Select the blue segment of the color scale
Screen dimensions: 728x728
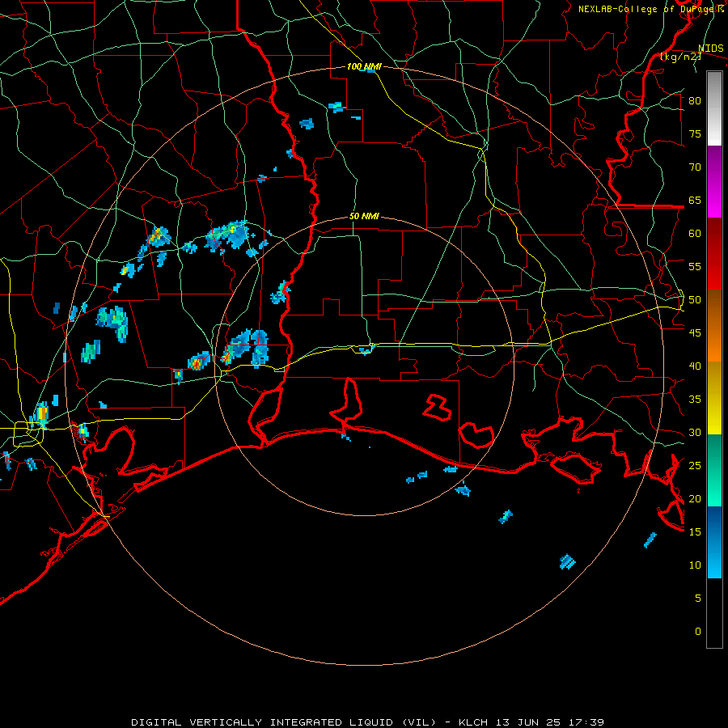click(x=714, y=542)
